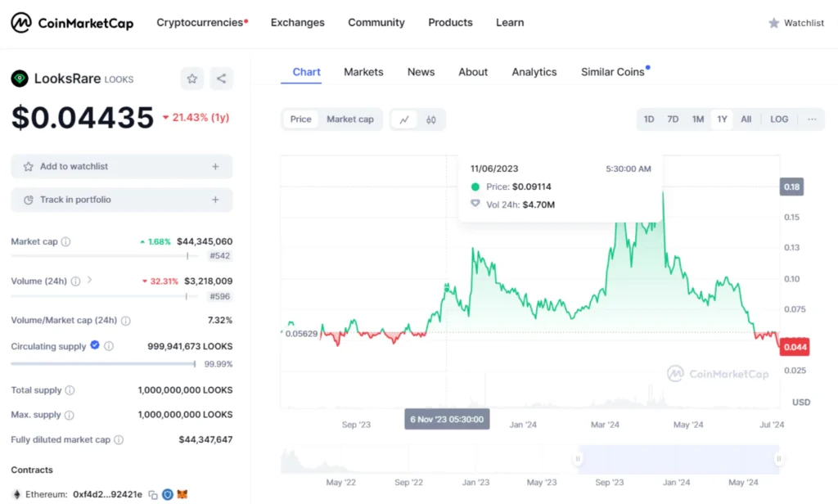Open the Watchlist link in header
Viewport: 838px width, 504px height.
click(x=796, y=23)
